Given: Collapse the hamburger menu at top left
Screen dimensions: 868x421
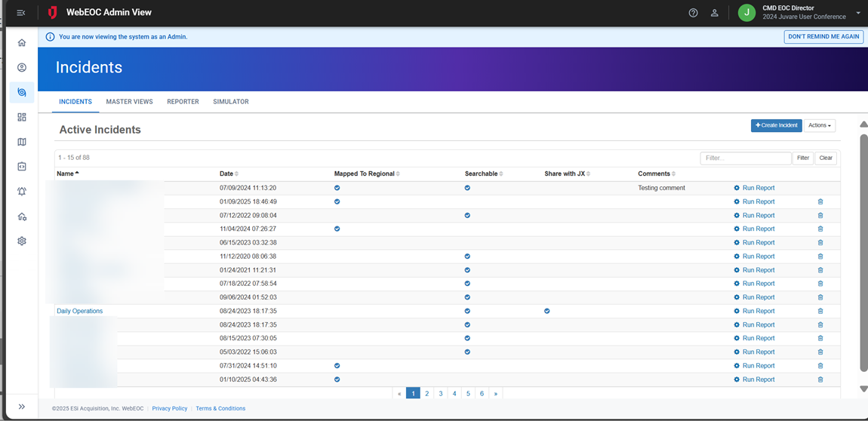Looking at the screenshot, I should (21, 13).
